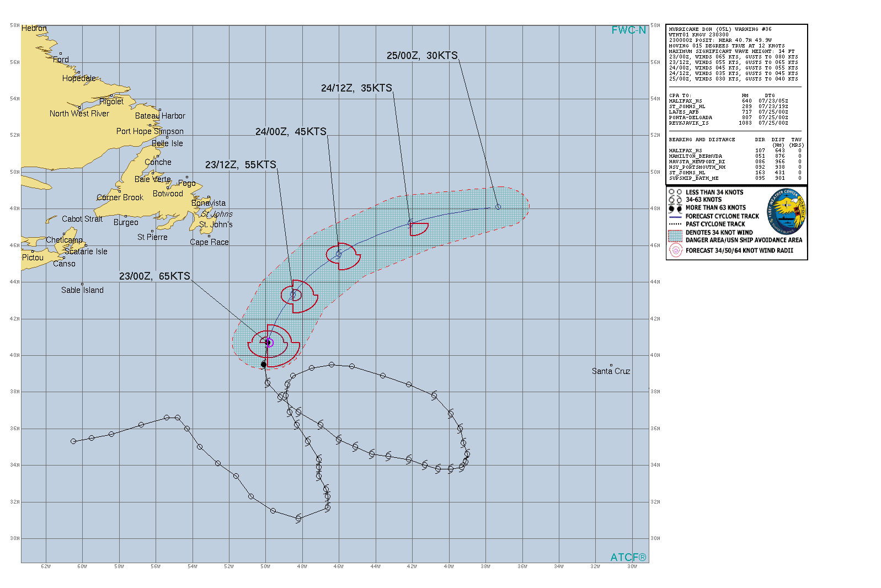Click the 'Hopedale' place label

(x=79, y=78)
